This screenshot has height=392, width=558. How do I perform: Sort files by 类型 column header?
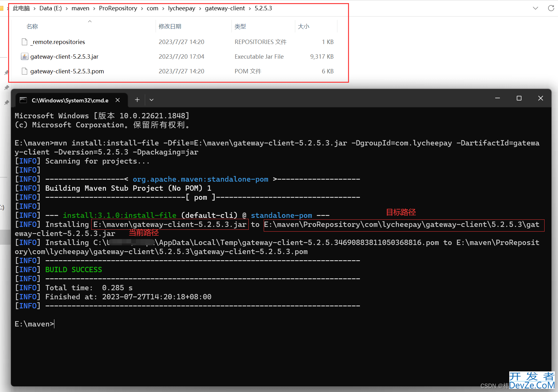click(x=240, y=27)
